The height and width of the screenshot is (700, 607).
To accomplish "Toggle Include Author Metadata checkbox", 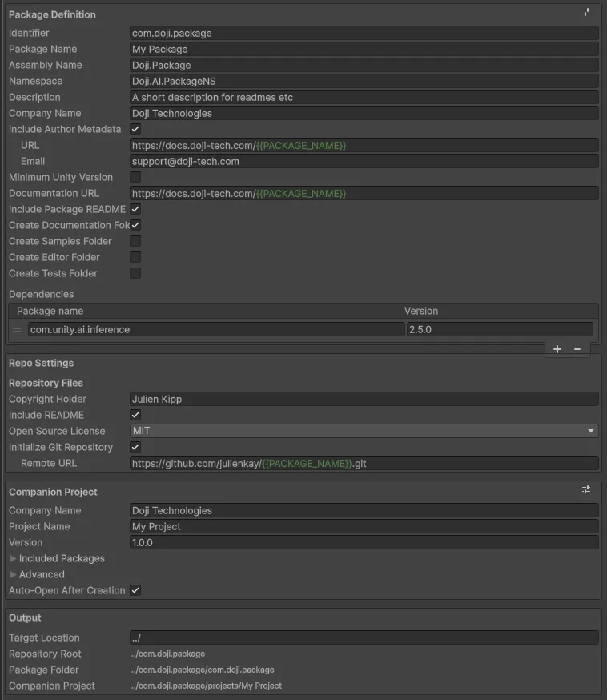I will (x=135, y=129).
